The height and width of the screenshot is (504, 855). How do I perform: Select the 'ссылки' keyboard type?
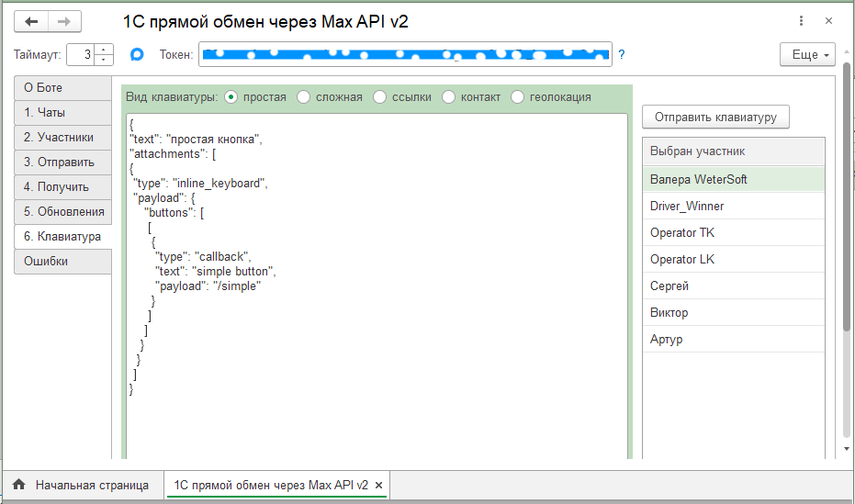[x=379, y=97]
